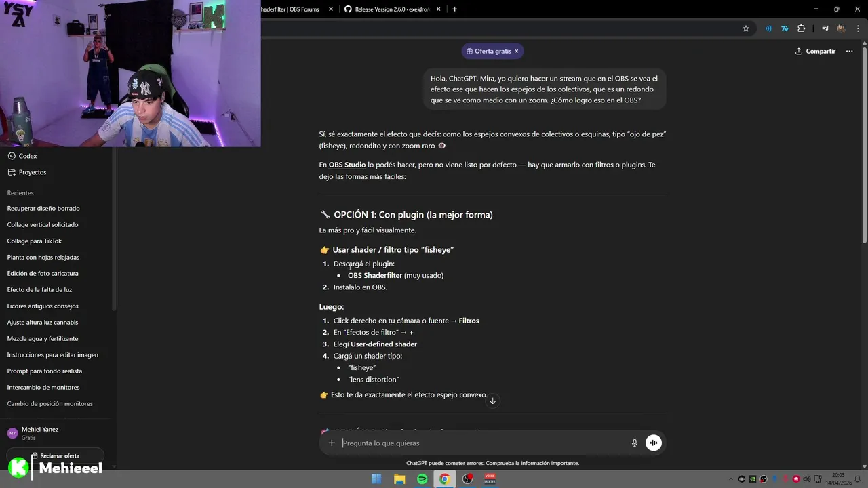Open the 20:05 clock and calendar

click(838, 479)
